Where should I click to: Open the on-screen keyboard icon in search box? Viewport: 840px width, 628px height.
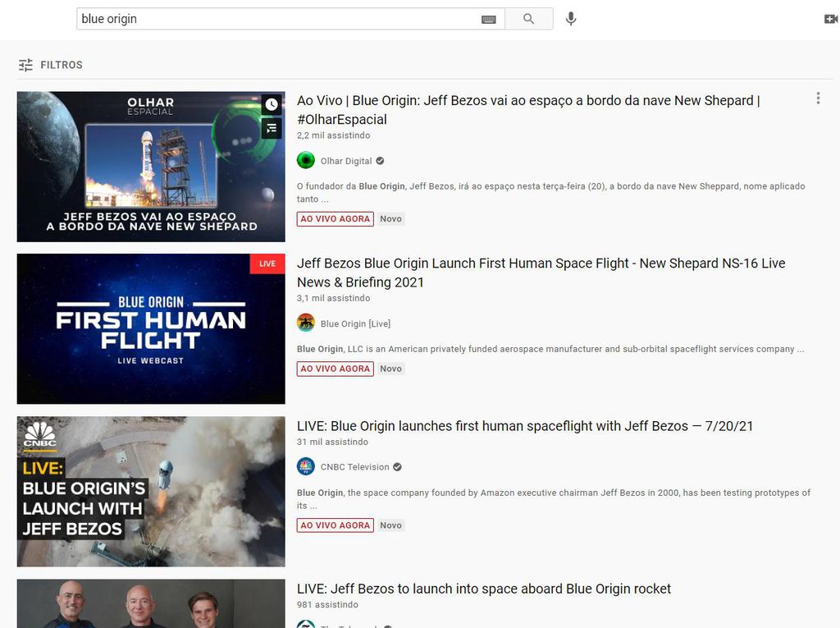click(489, 20)
